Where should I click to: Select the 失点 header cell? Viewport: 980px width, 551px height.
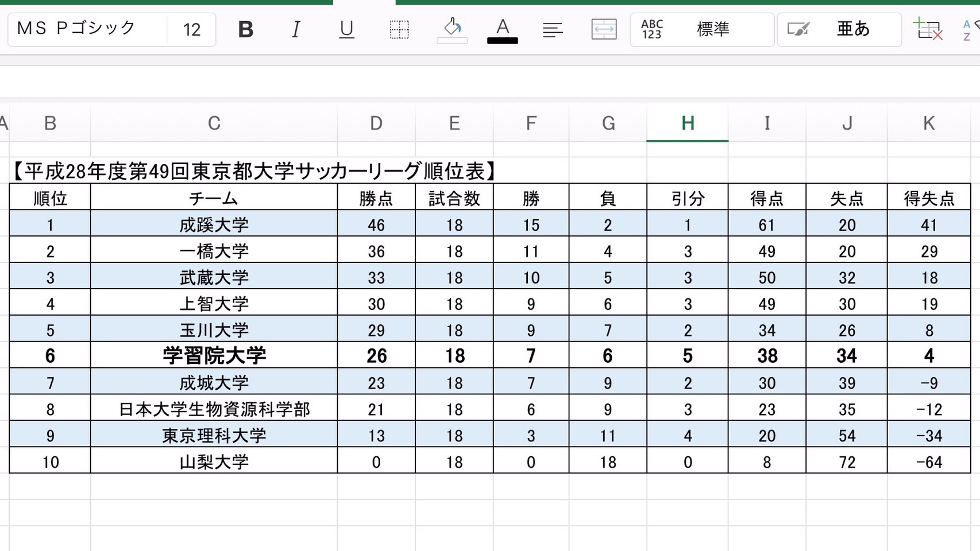pos(847,197)
